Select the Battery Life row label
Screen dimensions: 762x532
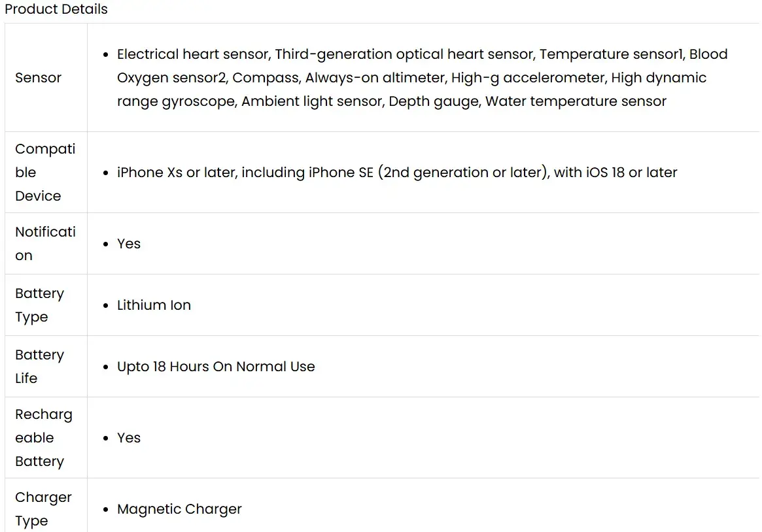click(39, 367)
